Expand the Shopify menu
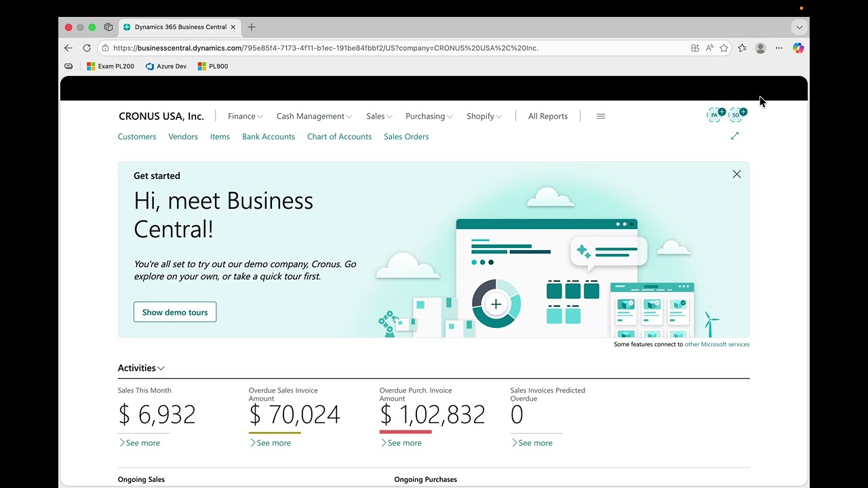 pos(484,116)
